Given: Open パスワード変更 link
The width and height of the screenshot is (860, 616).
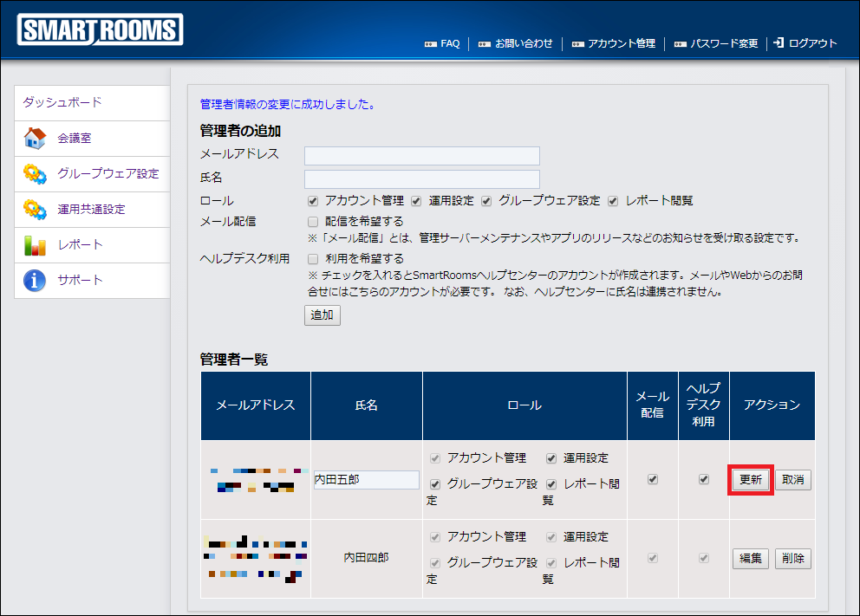Looking at the screenshot, I should 724,43.
